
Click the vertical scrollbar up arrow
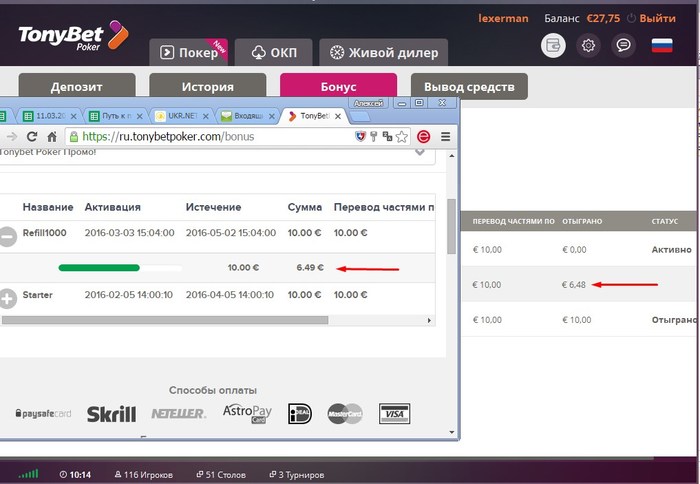pos(451,156)
